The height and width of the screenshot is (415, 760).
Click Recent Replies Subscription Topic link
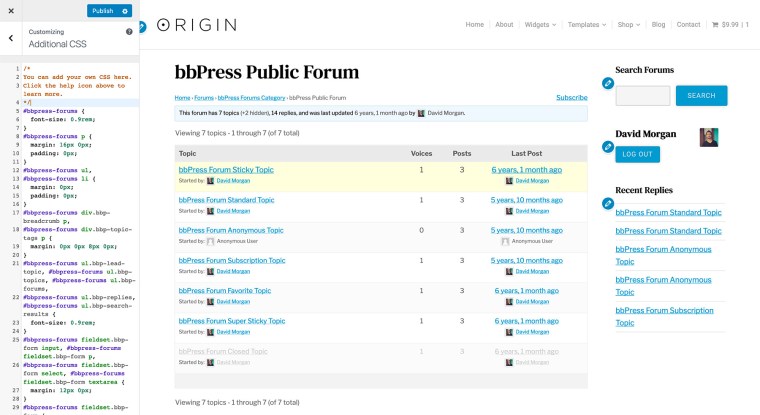(665, 316)
